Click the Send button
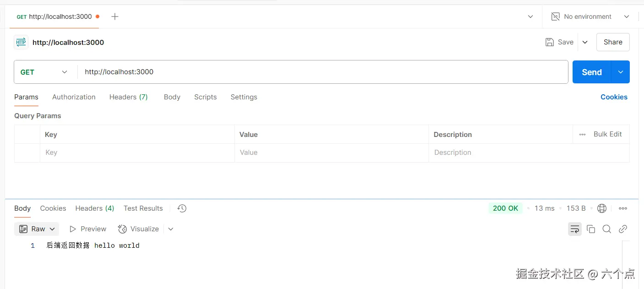Image resolution: width=644 pixels, height=289 pixels. pyautogui.click(x=592, y=72)
